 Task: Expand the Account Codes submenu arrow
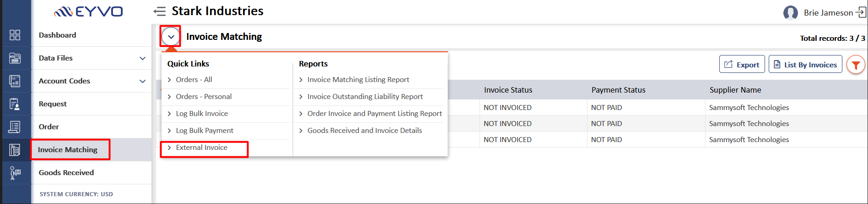coord(142,81)
